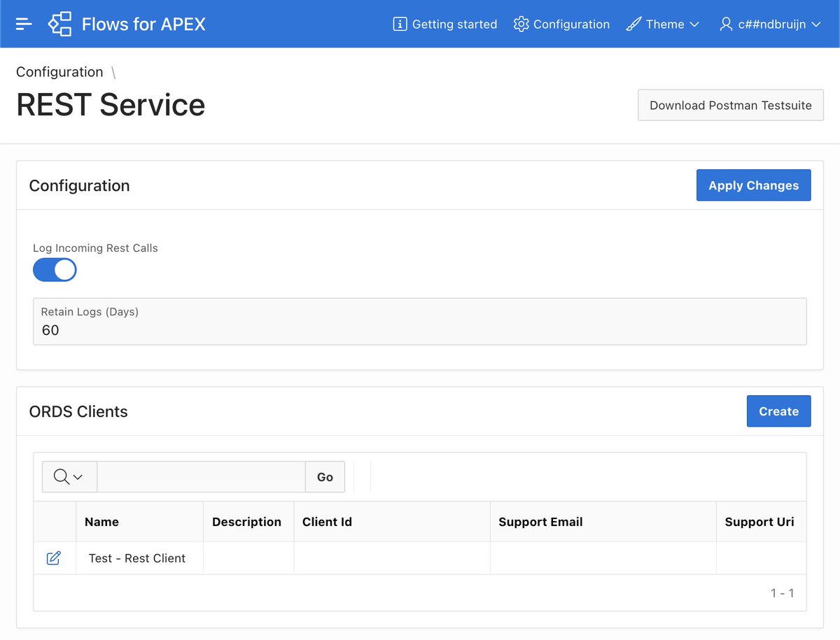Focus the ORDS Clients search field
This screenshot has width=840, height=640.
click(201, 477)
